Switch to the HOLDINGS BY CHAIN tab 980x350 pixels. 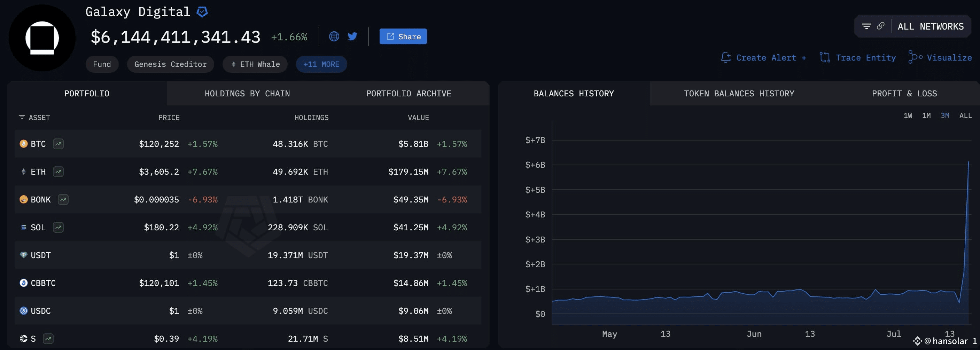pyautogui.click(x=247, y=94)
